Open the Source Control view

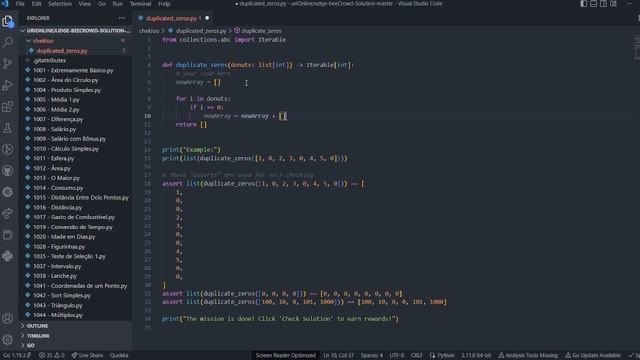8,63
